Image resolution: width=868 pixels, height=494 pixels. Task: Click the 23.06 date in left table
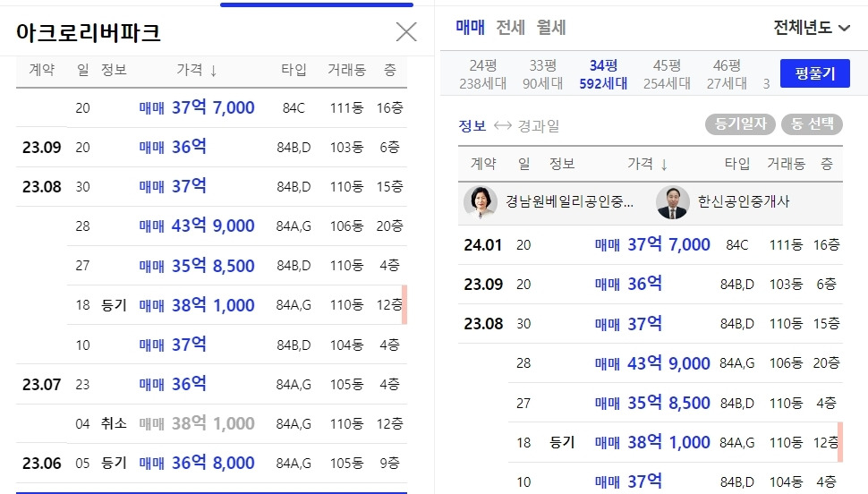click(x=41, y=464)
